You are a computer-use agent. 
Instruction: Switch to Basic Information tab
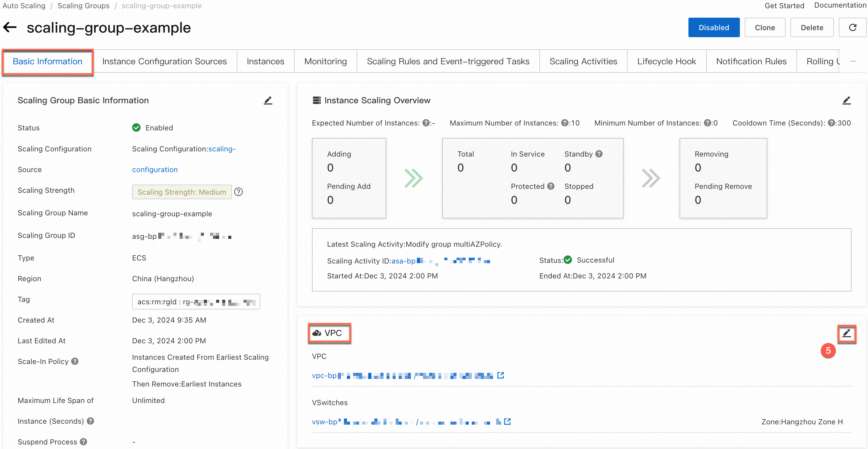47,62
